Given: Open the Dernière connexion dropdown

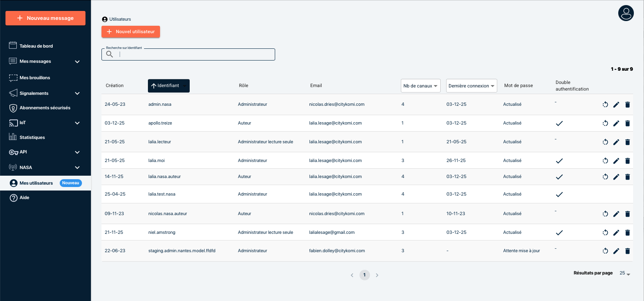Looking at the screenshot, I should [x=471, y=86].
